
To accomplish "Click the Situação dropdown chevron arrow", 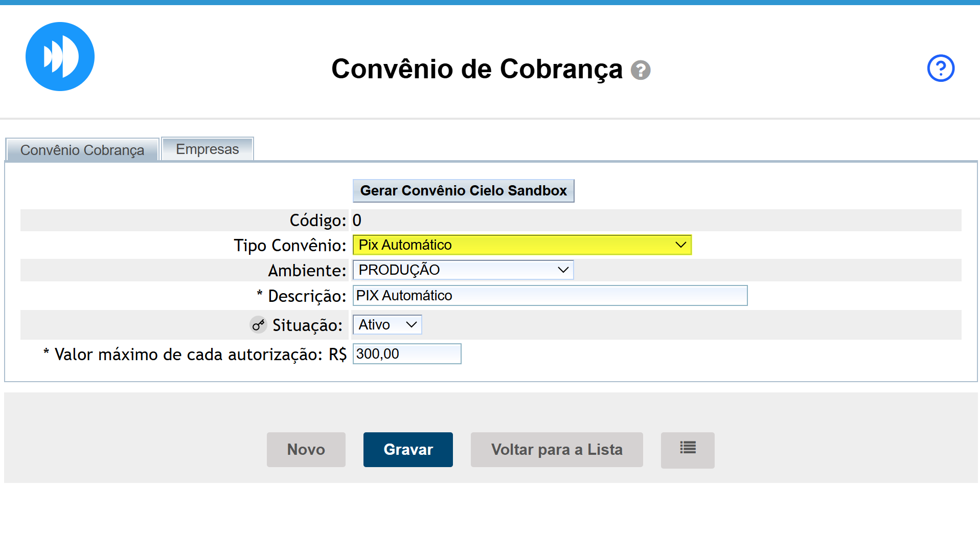I will (411, 325).
